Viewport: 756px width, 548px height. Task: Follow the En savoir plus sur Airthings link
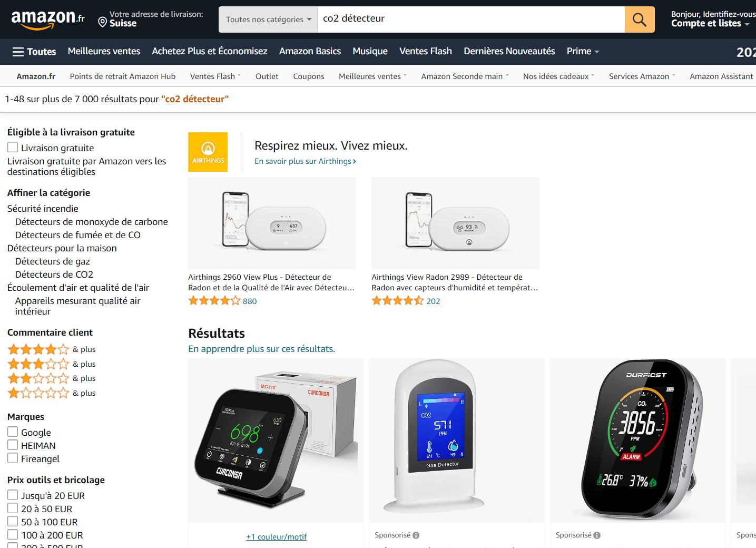pyautogui.click(x=305, y=161)
